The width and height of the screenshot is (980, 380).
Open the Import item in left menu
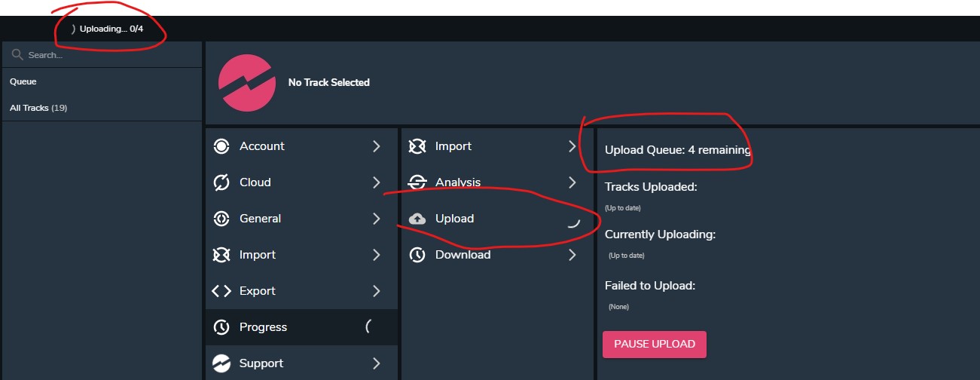coord(258,255)
